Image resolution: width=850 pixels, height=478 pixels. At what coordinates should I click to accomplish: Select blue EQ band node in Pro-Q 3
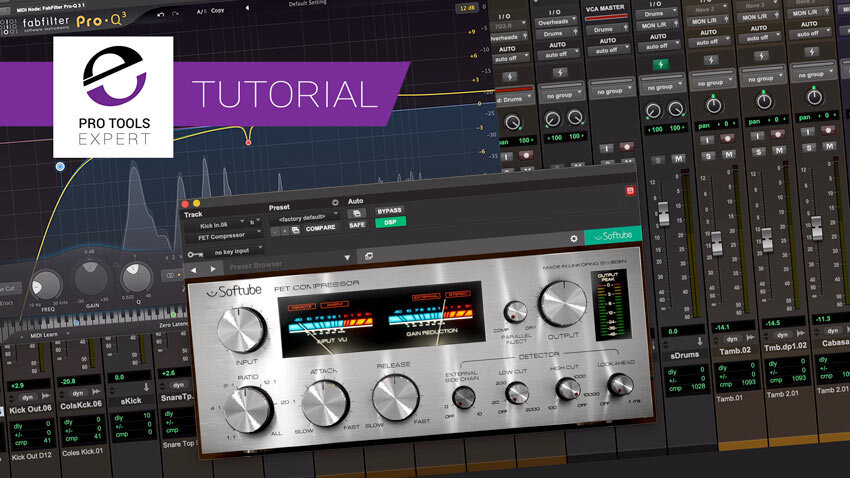pyautogui.click(x=60, y=166)
